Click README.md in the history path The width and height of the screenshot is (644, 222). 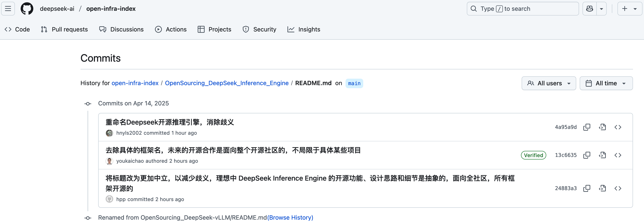point(313,83)
